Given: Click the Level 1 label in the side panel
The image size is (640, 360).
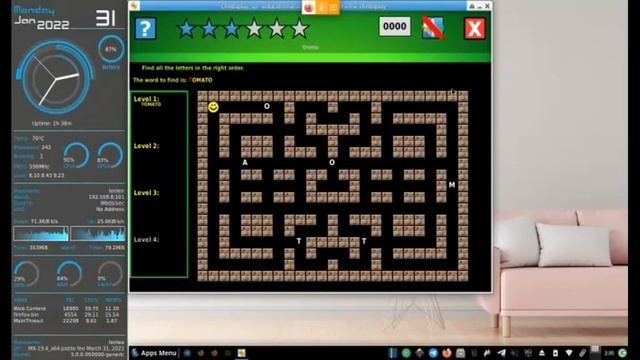Looking at the screenshot, I should (x=147, y=99).
